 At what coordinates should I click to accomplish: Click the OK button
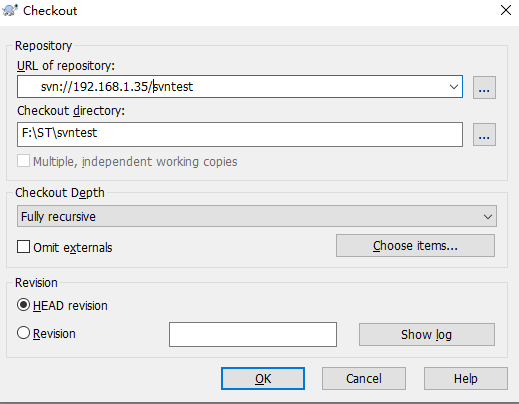(263, 378)
